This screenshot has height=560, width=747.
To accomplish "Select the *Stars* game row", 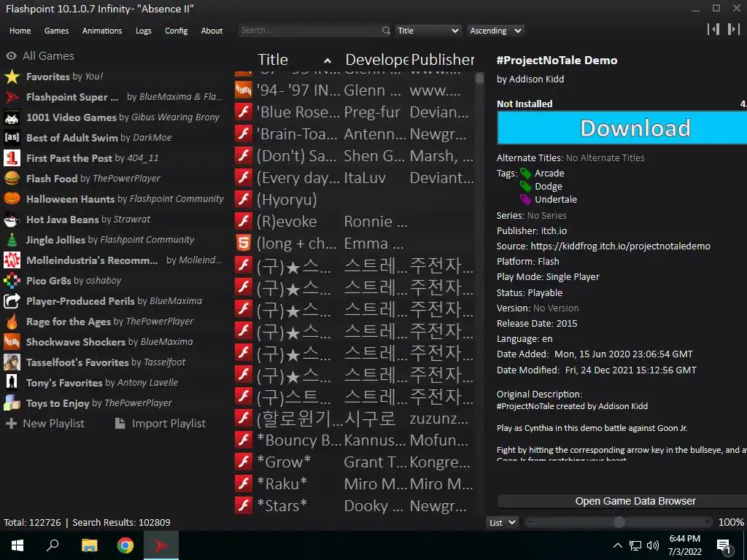I will click(355, 505).
